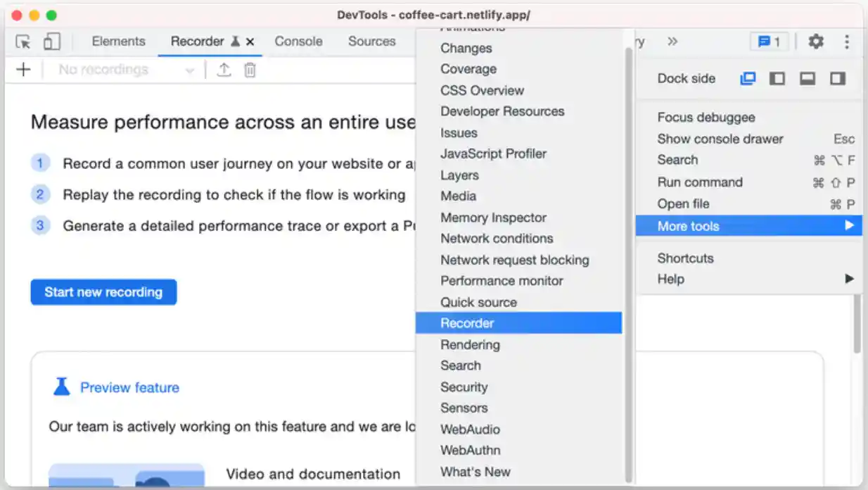Viewport: 868px width, 490px height.
Task: Click the trash icon to delete recording
Action: coord(250,70)
